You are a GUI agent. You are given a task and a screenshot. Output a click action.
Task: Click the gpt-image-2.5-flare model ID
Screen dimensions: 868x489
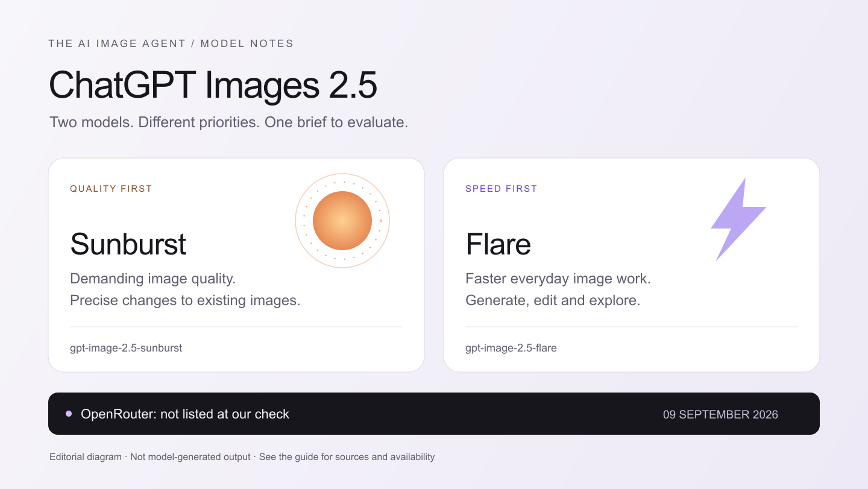pyautogui.click(x=511, y=348)
